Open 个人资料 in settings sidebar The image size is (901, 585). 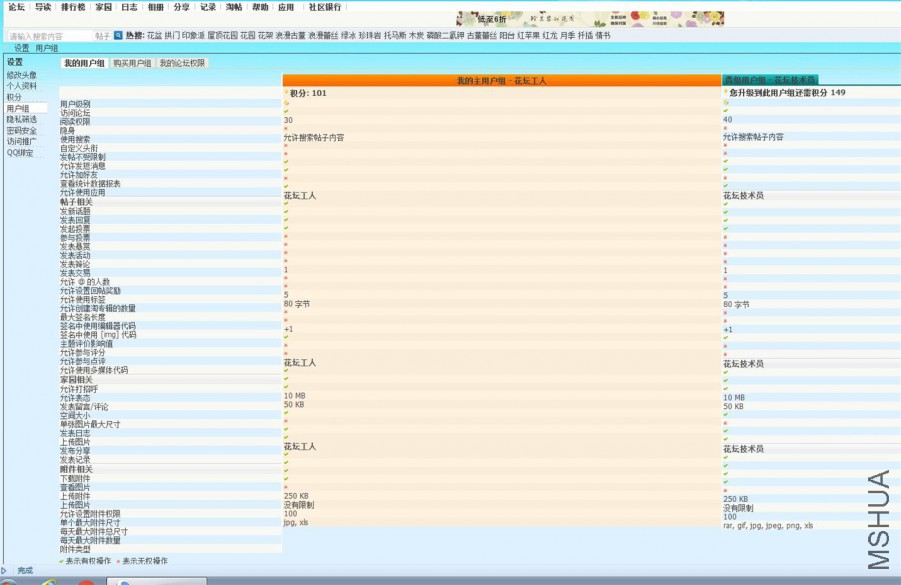click(22, 86)
